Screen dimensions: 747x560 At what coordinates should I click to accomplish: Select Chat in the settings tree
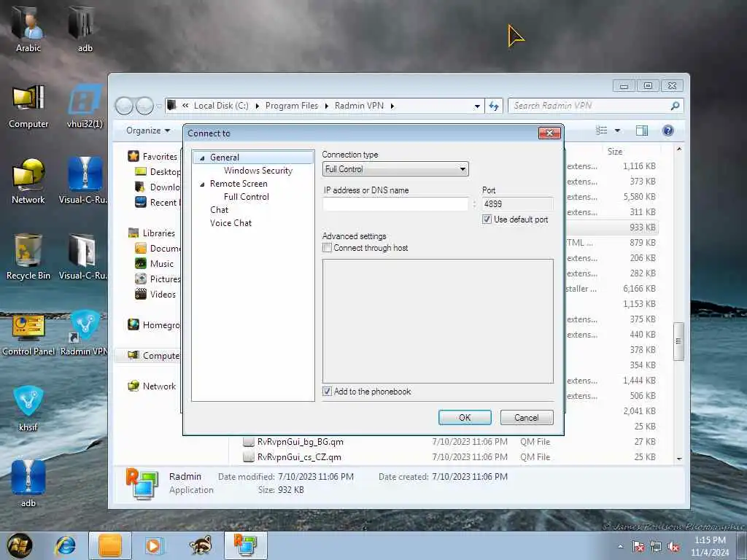point(219,210)
